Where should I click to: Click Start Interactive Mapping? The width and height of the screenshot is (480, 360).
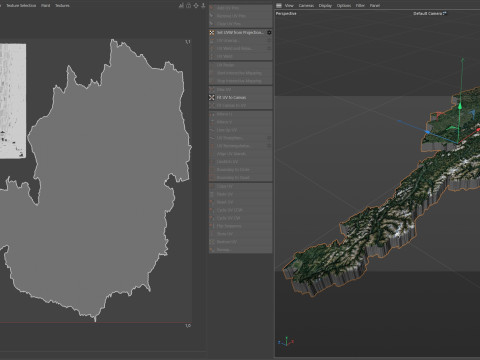240,73
